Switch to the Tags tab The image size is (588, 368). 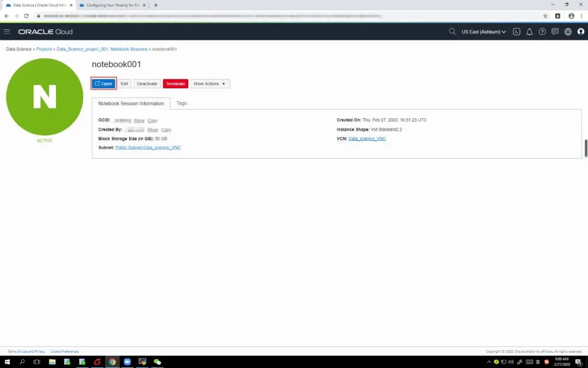pos(181,103)
